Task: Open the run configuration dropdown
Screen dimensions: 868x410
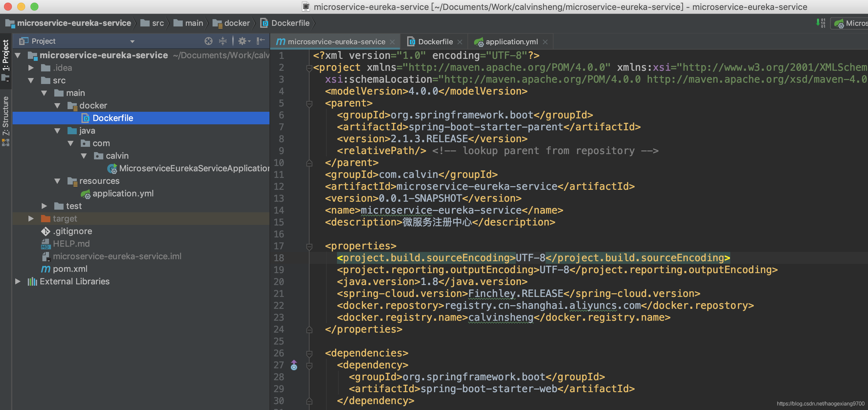Action: coord(849,23)
